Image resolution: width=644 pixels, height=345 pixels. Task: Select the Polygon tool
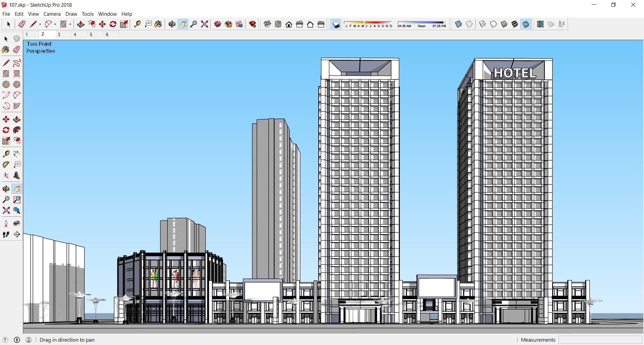click(x=16, y=84)
